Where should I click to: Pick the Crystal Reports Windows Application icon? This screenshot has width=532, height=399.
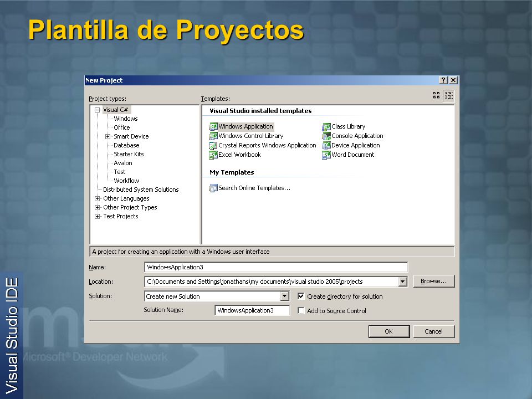(x=213, y=146)
